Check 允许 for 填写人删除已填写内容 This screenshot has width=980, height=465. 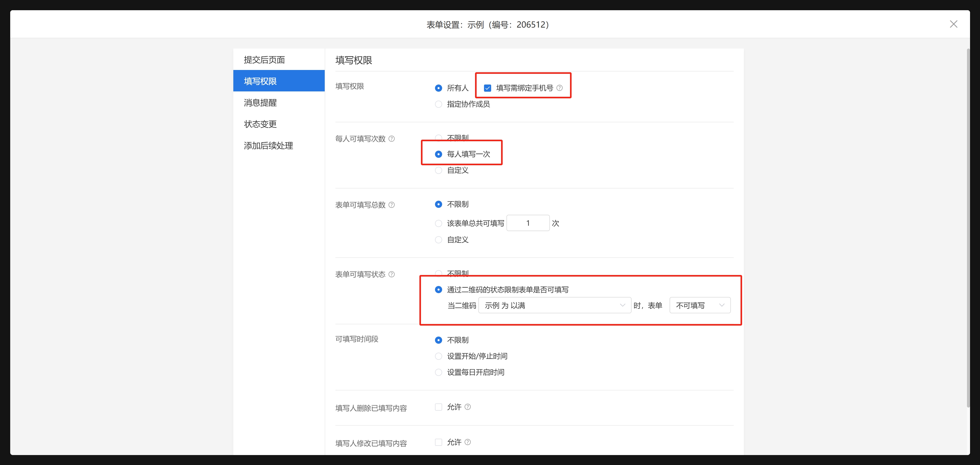tap(438, 407)
